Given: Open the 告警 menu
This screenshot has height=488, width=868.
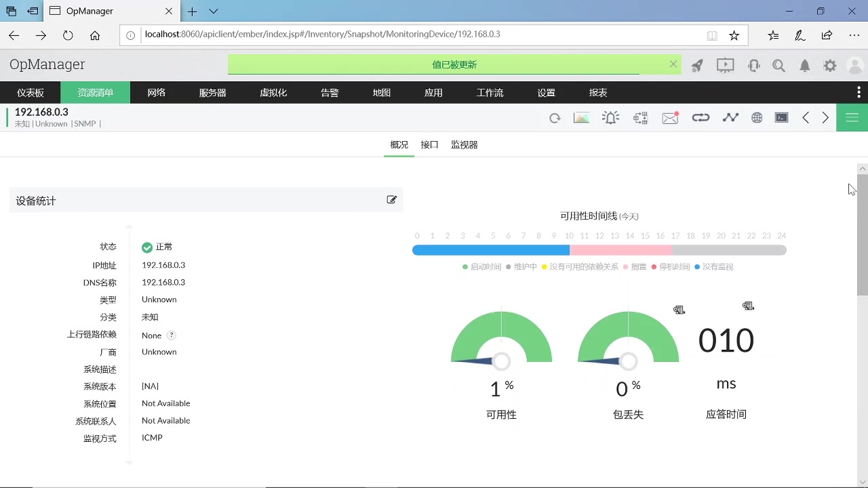Looking at the screenshot, I should (x=330, y=93).
